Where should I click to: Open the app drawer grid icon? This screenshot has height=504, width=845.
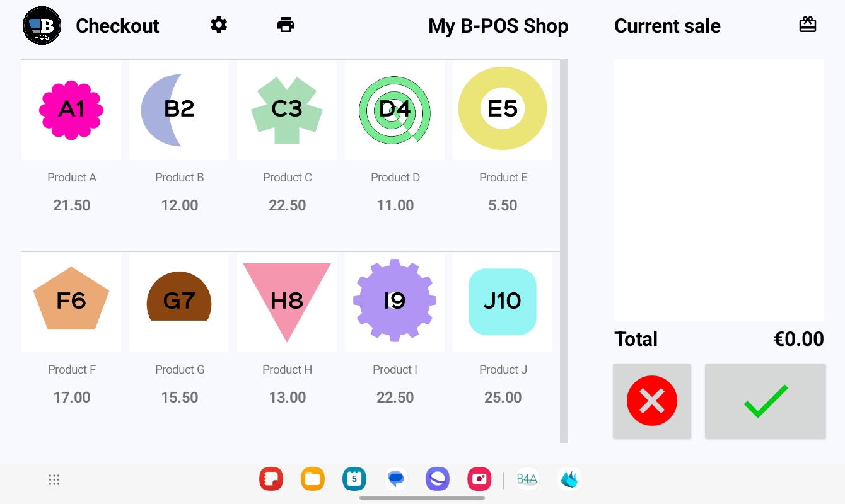click(x=54, y=480)
